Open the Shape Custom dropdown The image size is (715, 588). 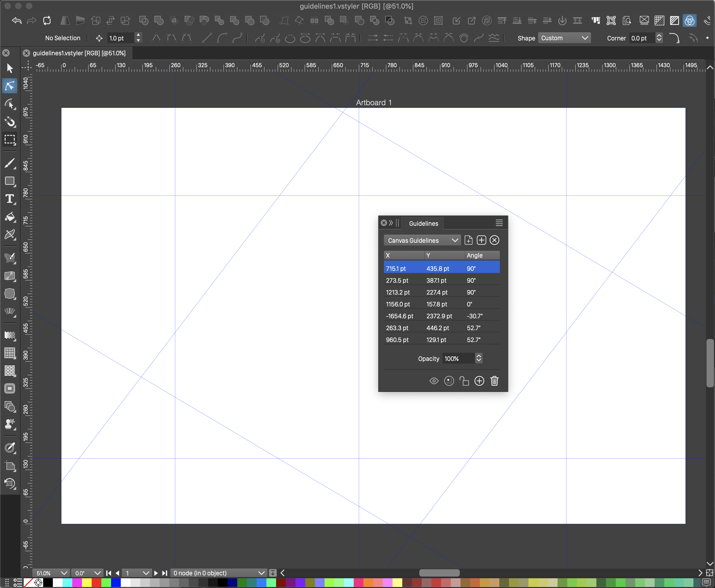point(564,38)
